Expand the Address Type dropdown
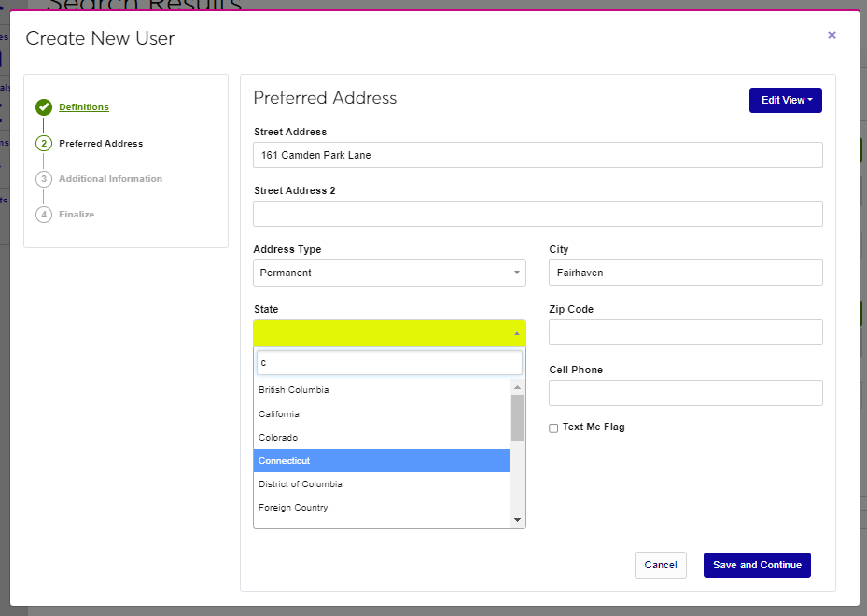867x616 pixels. 389,273
